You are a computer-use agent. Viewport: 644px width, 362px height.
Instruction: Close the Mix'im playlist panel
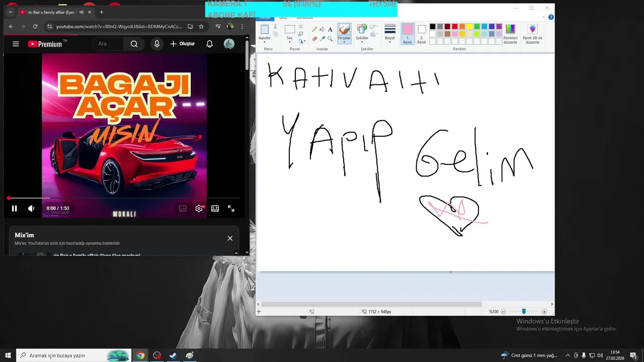point(230,238)
